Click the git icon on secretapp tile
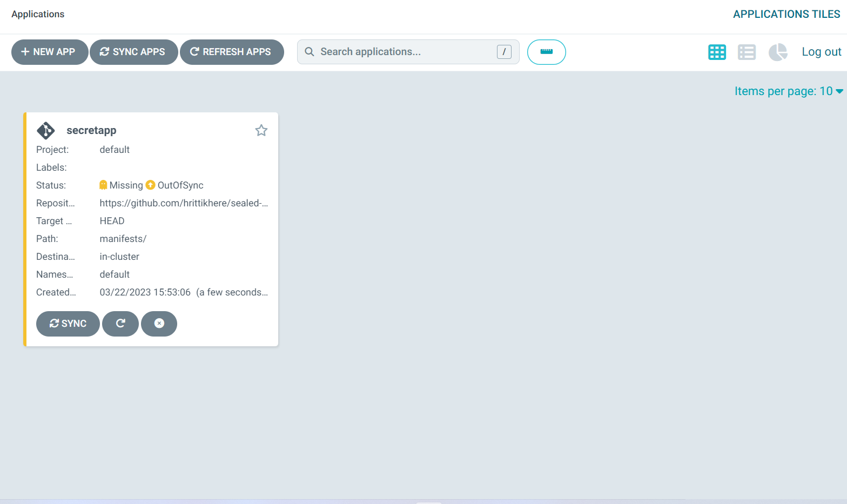Viewport: 847px width, 504px height. tap(46, 130)
